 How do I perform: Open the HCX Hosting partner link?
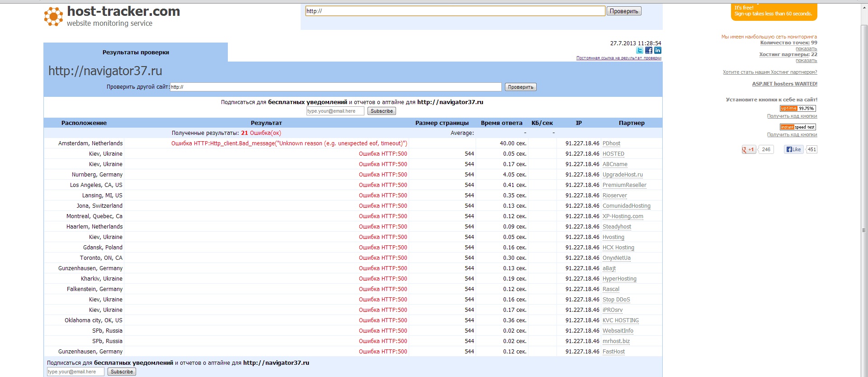(618, 248)
